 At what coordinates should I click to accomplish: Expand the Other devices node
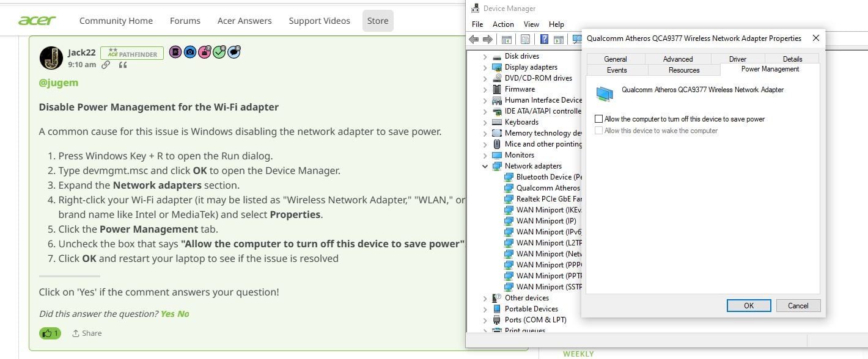[x=485, y=298]
